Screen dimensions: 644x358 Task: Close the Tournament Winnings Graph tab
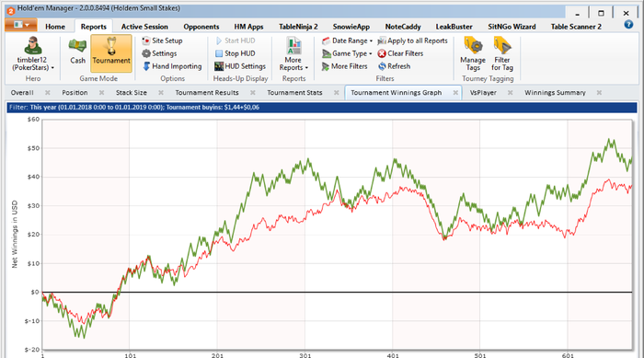click(x=455, y=93)
